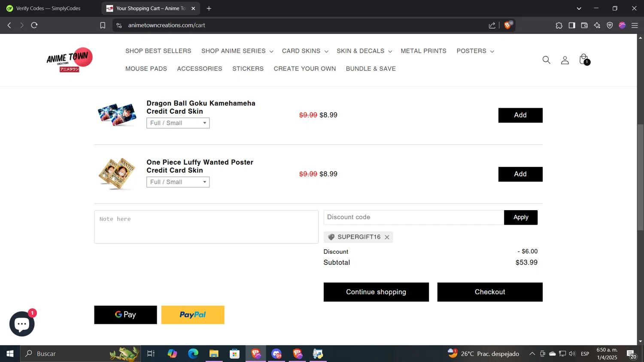The width and height of the screenshot is (644, 362).
Task: Click the page vertical scrollbar
Action: 640,177
